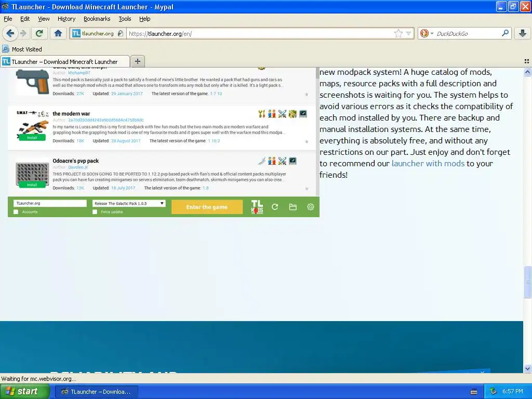Click the Enter the game button
This screenshot has height=399, width=532.
click(207, 207)
